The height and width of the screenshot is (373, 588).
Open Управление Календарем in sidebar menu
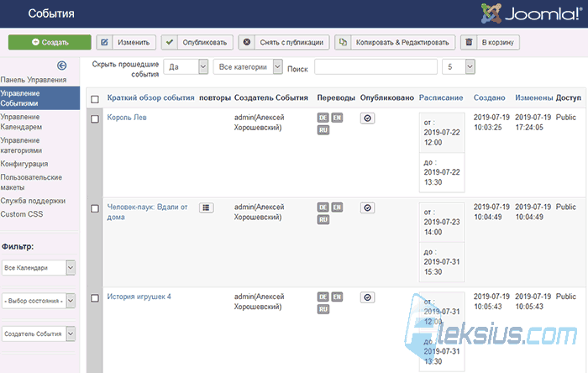[21, 122]
